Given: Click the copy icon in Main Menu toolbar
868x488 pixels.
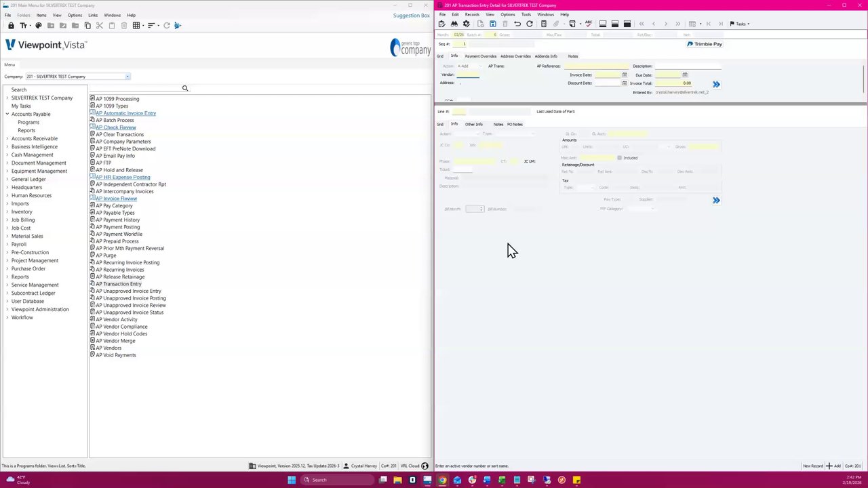Looking at the screenshot, I should [87, 26].
